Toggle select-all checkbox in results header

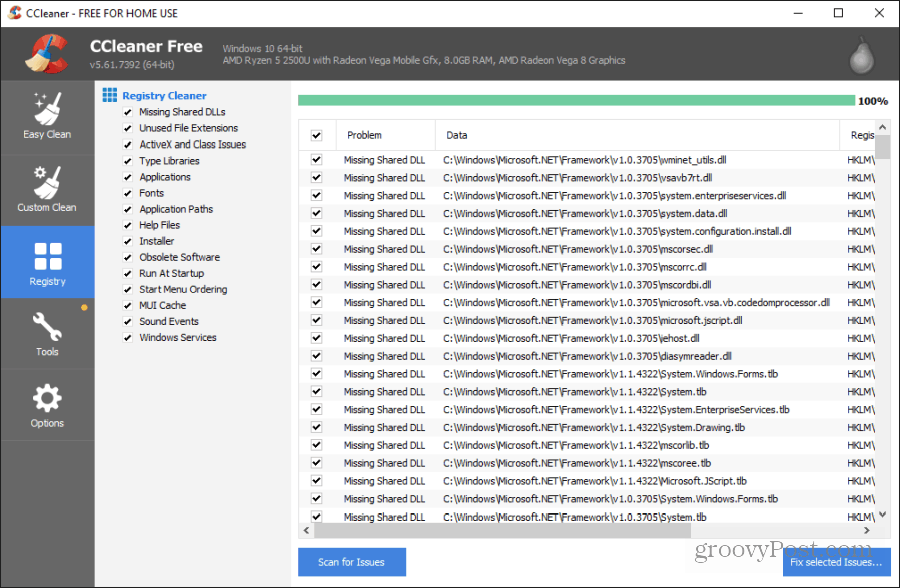(x=316, y=136)
